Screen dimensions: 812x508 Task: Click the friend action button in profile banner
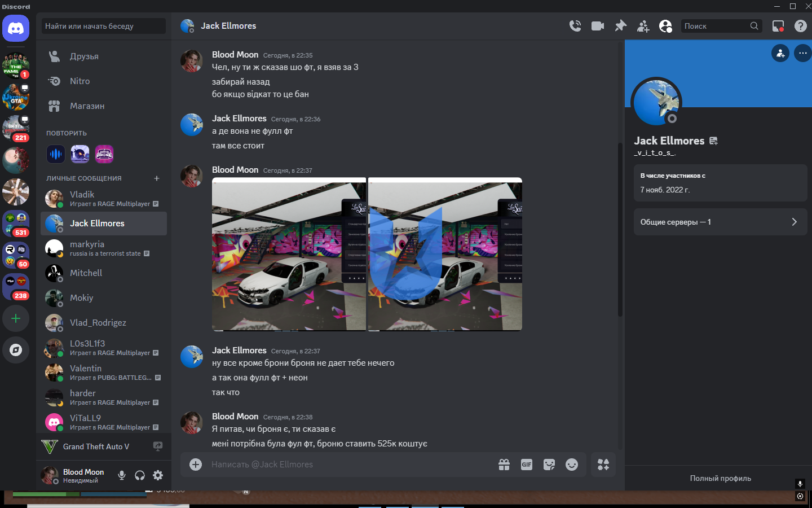coord(780,54)
